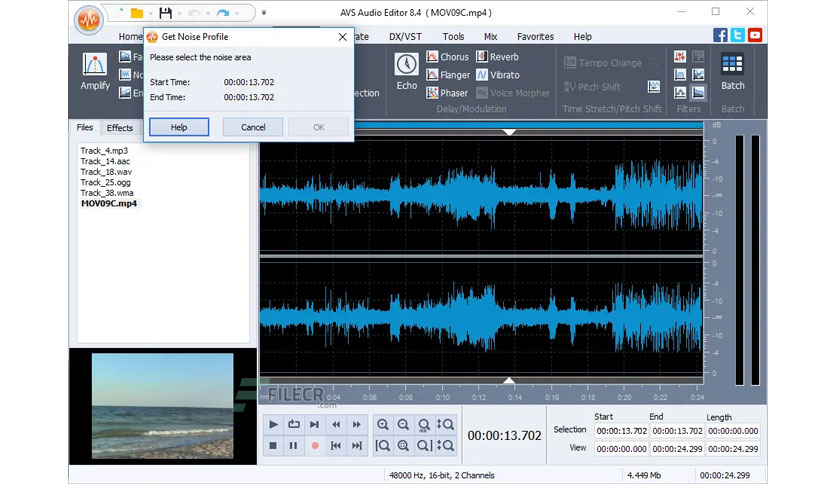Click the ocean video preview thumbnail
The height and width of the screenshot is (484, 836).
click(x=163, y=406)
